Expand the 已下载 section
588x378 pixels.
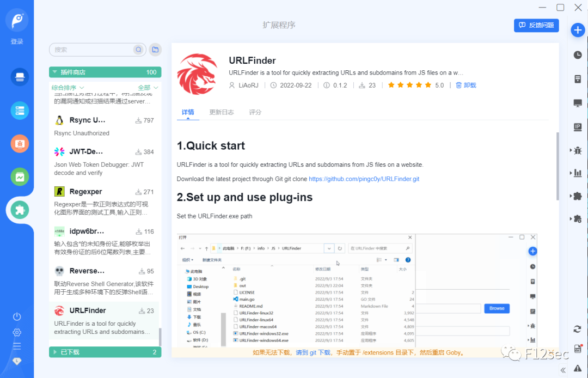click(105, 352)
